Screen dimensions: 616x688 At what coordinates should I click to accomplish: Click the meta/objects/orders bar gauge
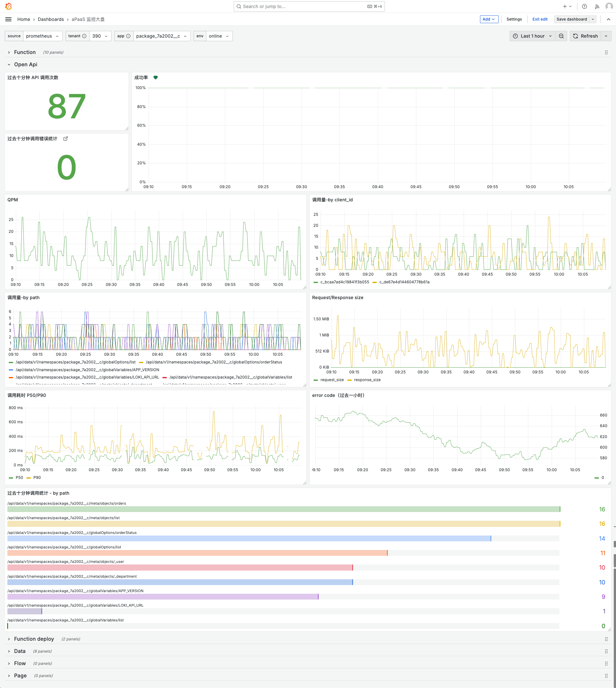click(x=284, y=509)
